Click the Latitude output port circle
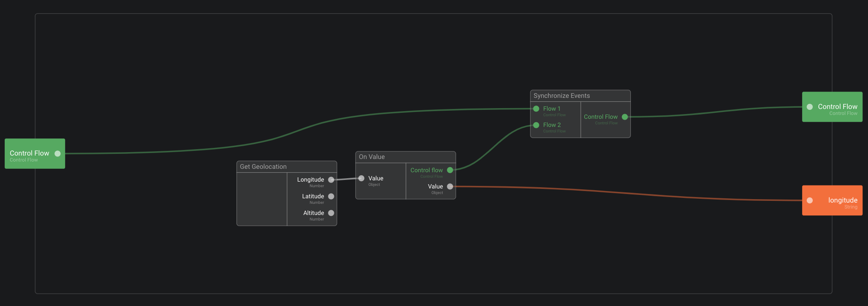The height and width of the screenshot is (306, 868). click(331, 197)
